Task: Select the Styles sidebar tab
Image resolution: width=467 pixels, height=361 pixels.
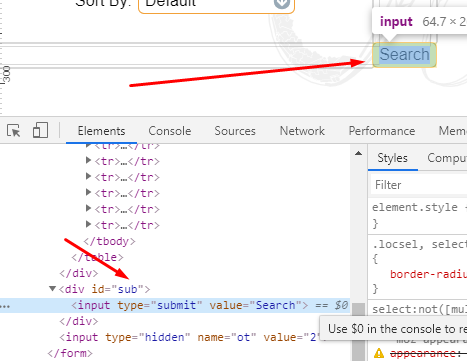Action: click(x=392, y=158)
